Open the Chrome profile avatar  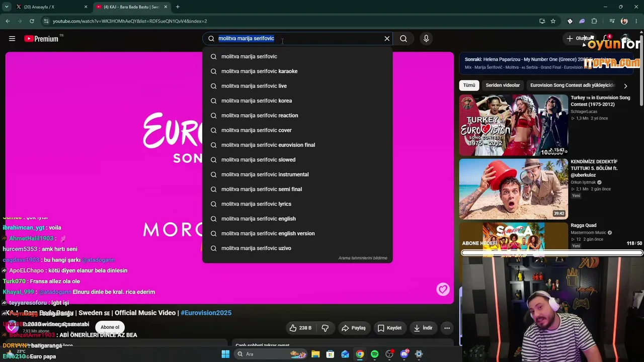[x=624, y=21]
